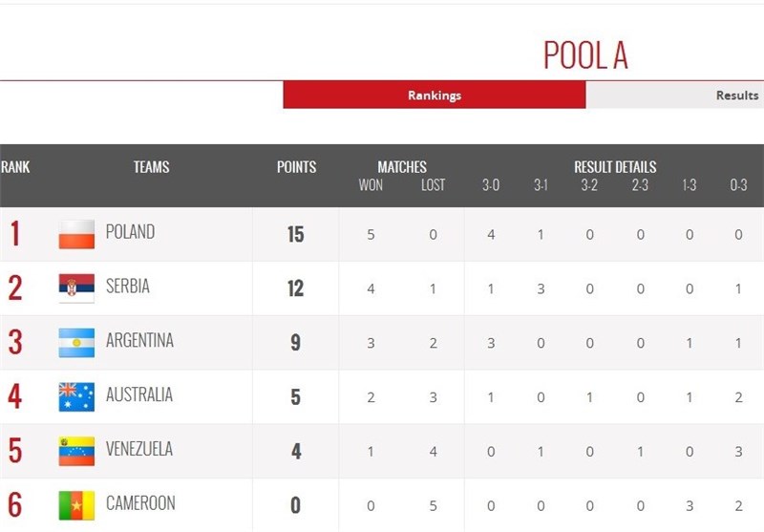Viewport: 764px width, 532px height.
Task: Click Poland's 15 points value
Action: pyautogui.click(x=295, y=234)
